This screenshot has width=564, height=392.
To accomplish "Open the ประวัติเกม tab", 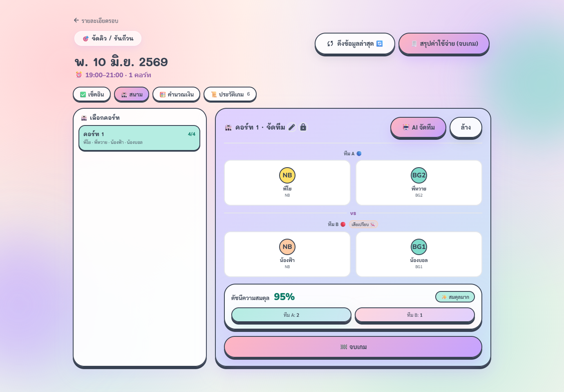I will [x=230, y=94].
